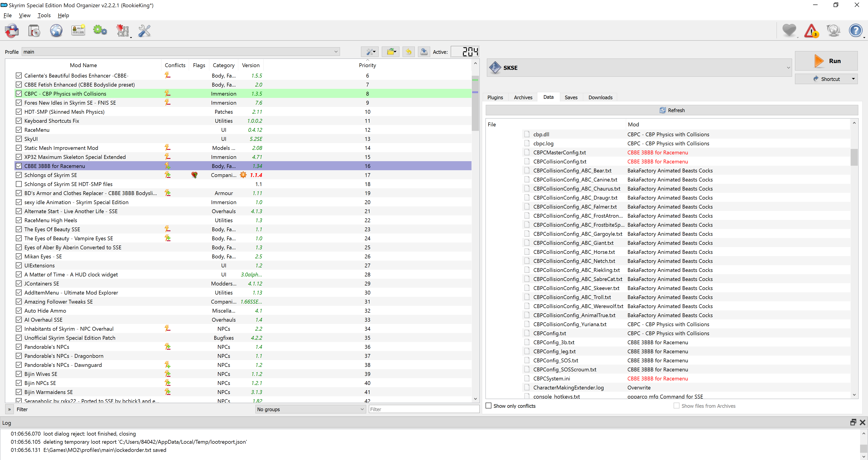Open settings wrench and screwdriver icon

(144, 31)
